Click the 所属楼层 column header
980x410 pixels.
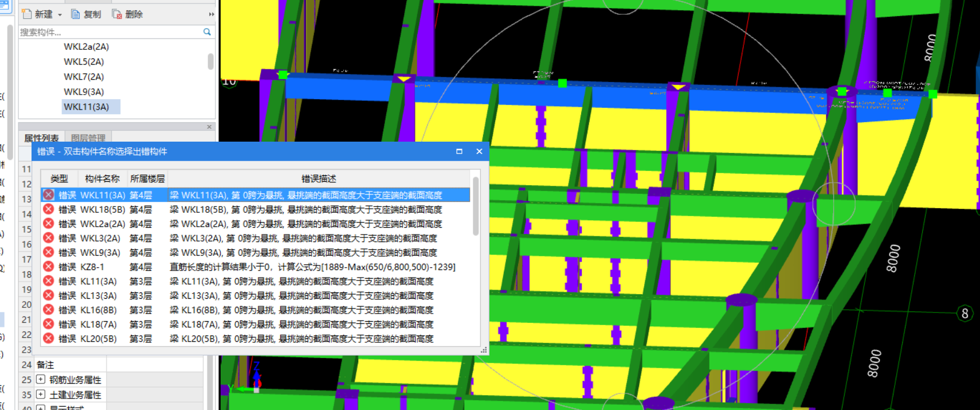[147, 179]
